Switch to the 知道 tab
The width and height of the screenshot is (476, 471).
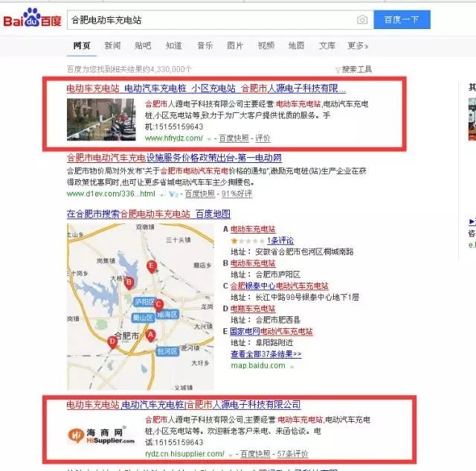click(174, 46)
